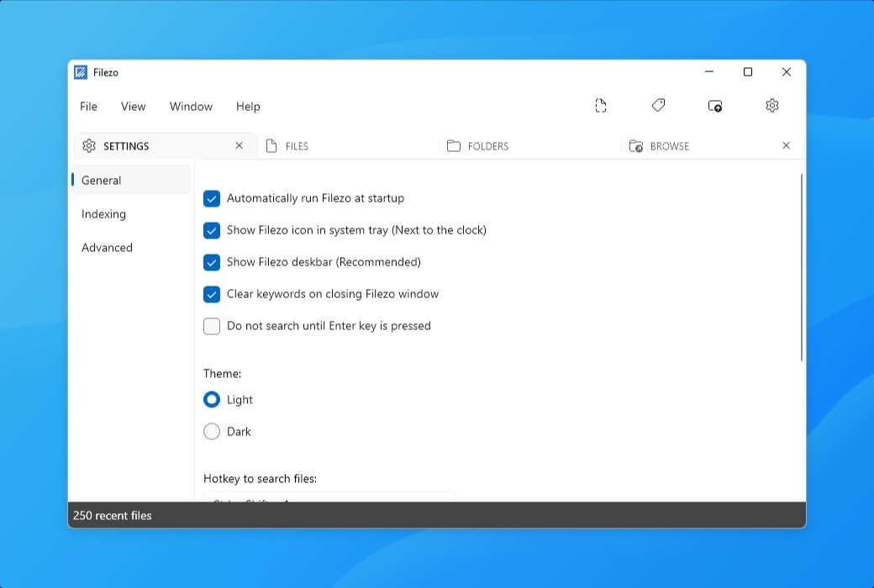This screenshot has width=874, height=588.
Task: Close the BROWSE tab
Action: click(786, 145)
